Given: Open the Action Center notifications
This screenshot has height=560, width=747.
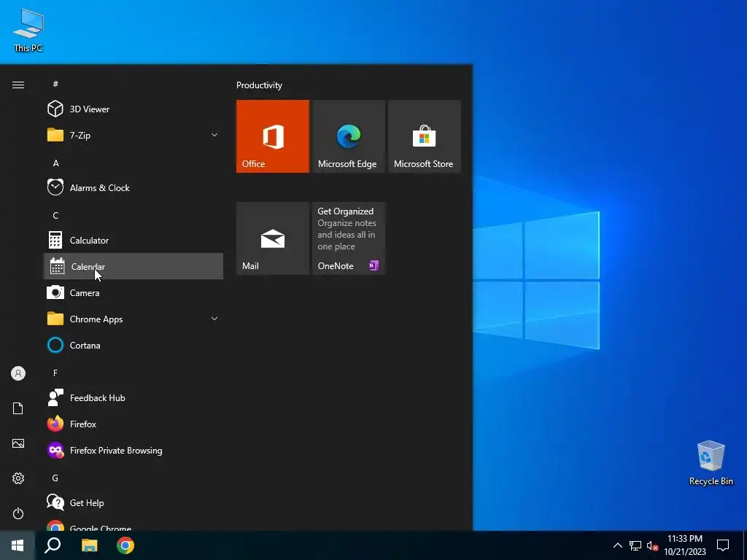Looking at the screenshot, I should pos(723,545).
